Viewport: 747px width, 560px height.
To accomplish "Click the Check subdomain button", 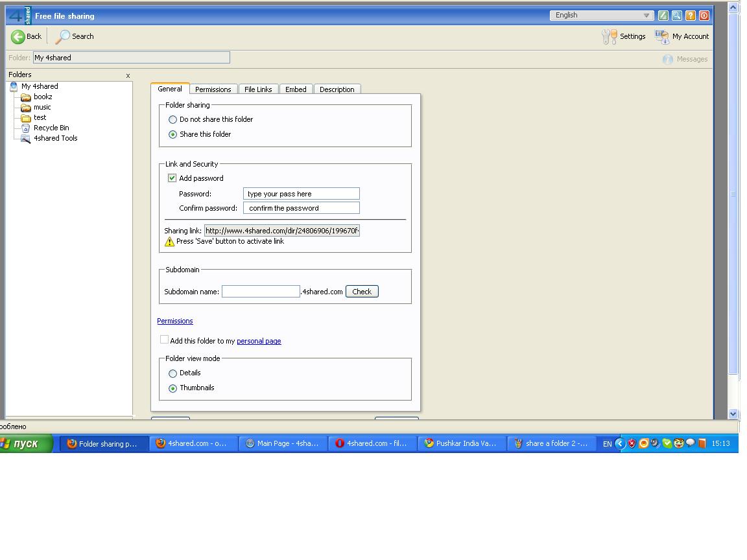I will tap(362, 292).
